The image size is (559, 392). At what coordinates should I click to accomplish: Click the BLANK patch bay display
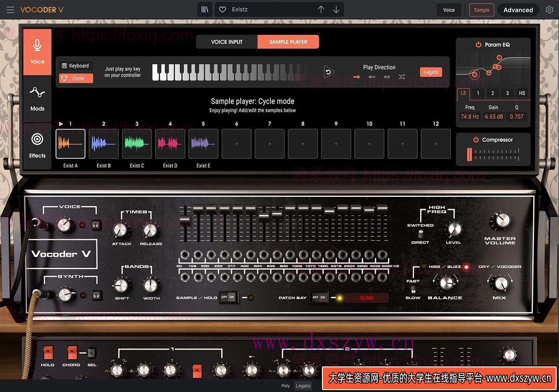pyautogui.click(x=367, y=297)
